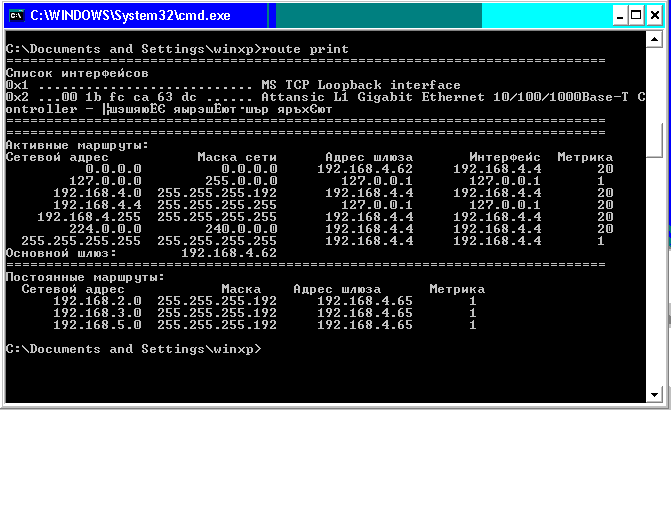Image resolution: width=671 pixels, height=512 pixels.
Task: Click the interface index "0x2"
Action: (17, 97)
